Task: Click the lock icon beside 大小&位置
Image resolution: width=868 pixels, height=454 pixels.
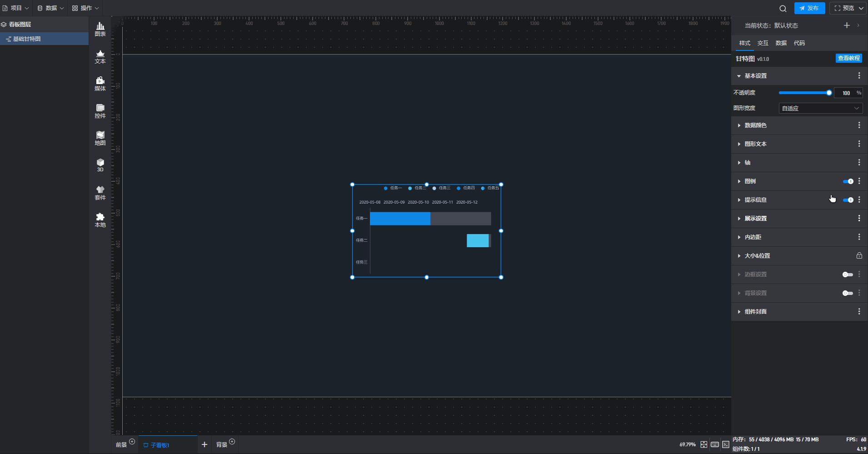Action: [x=859, y=255]
